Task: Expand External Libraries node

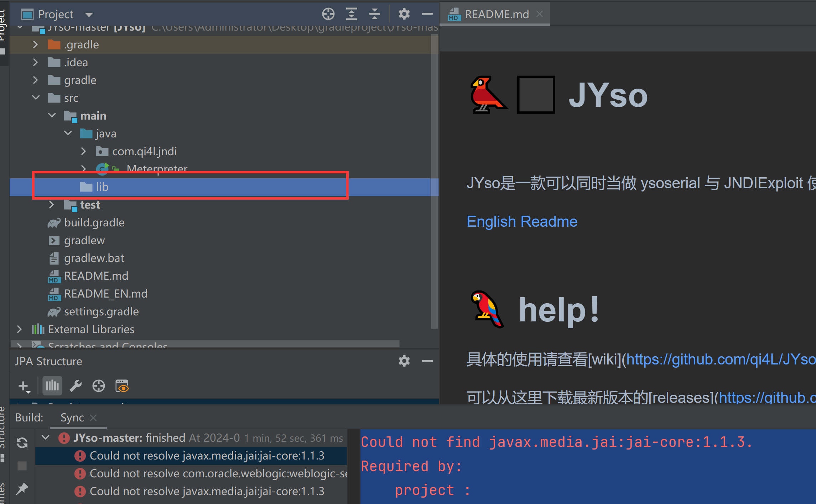Action: coord(19,329)
